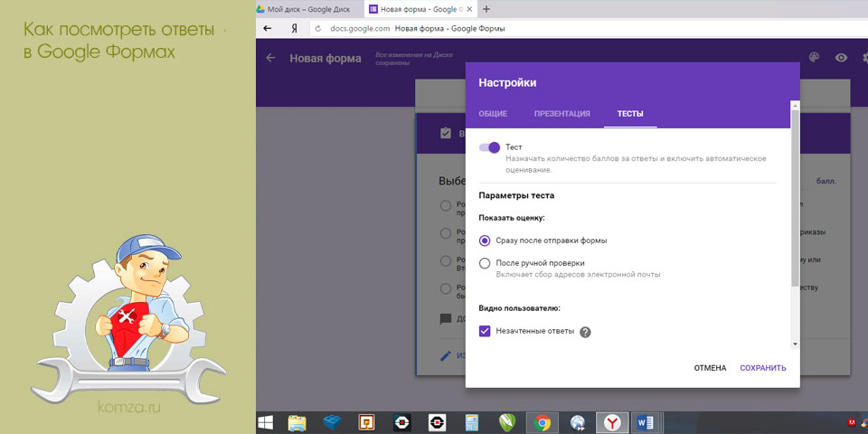Image resolution: width=868 pixels, height=434 pixels.
Task: Click the ОТМЕНА button
Action: [711, 368]
